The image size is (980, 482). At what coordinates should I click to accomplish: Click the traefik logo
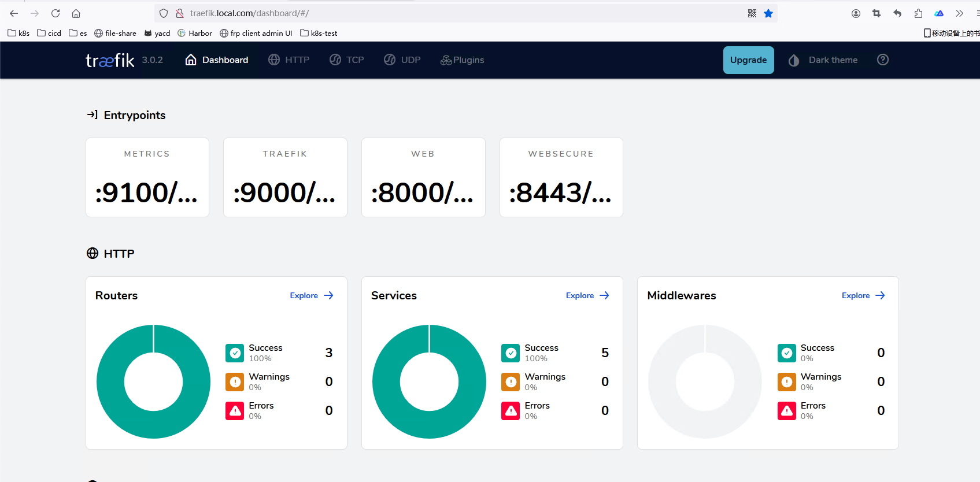point(110,60)
